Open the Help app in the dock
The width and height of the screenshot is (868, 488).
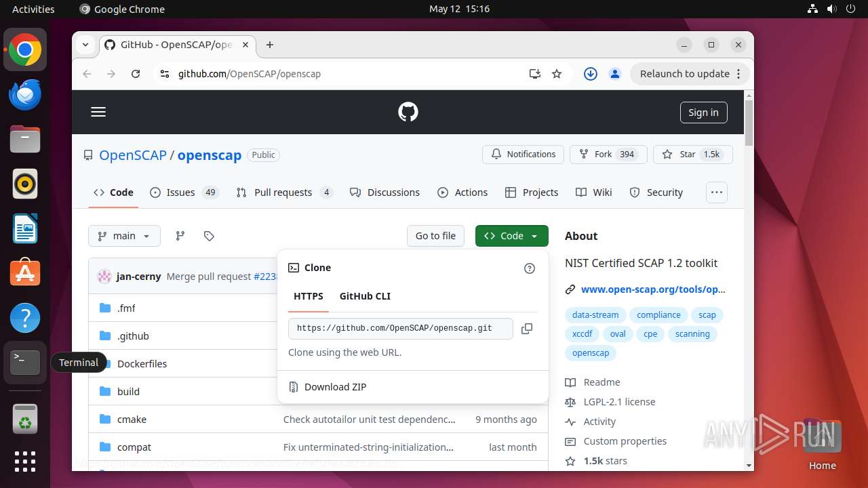point(25,318)
